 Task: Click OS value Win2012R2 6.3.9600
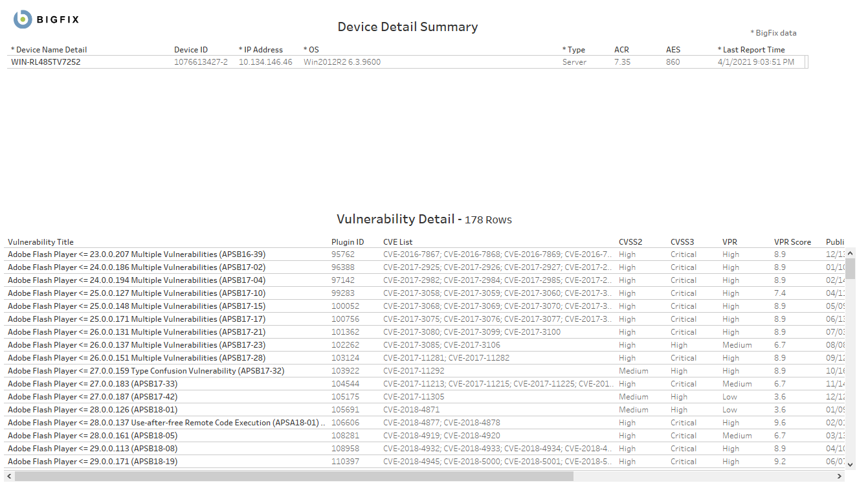tap(342, 62)
